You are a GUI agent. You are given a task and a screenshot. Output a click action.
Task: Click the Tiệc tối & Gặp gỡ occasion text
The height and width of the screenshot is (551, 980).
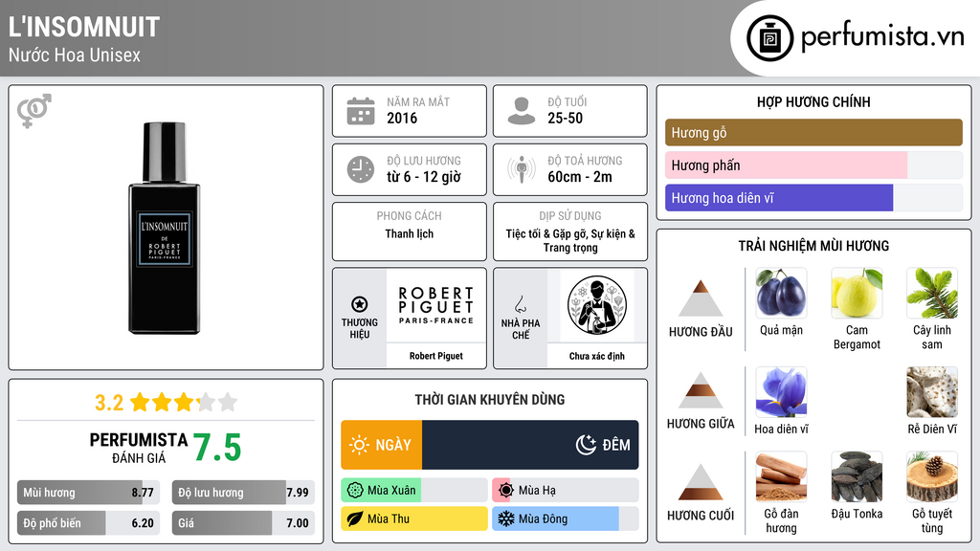click(570, 240)
